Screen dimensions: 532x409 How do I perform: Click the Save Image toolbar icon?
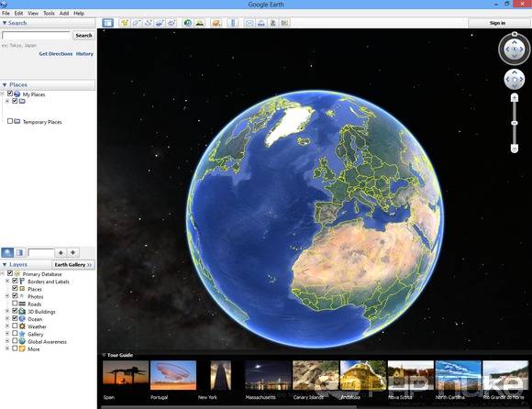[x=272, y=23]
